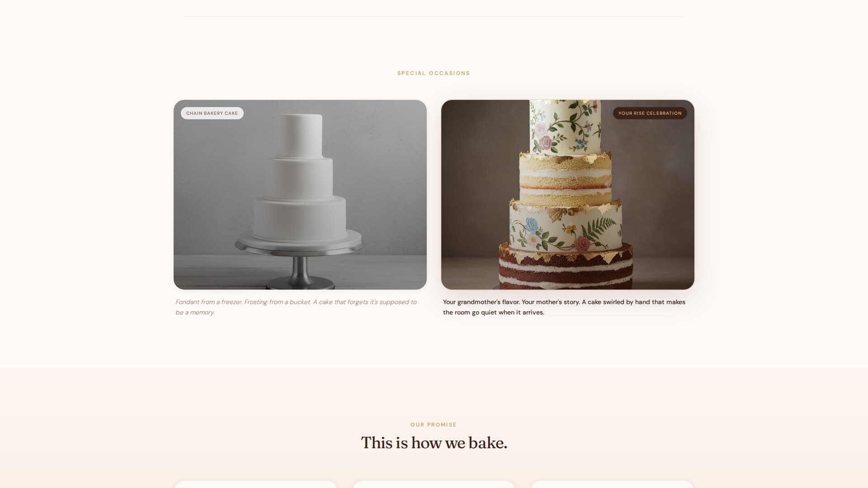Open the first promise card at the bottom left
The image size is (868, 488).
[x=255, y=484]
